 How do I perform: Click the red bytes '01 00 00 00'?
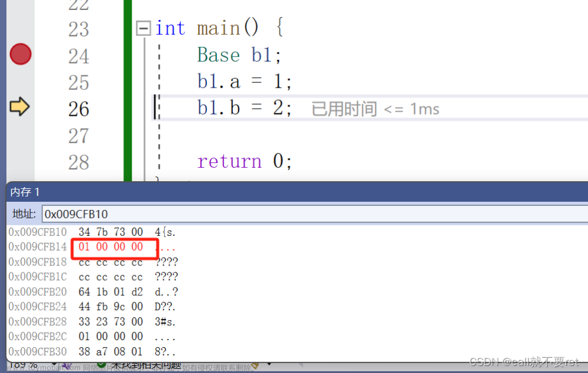click(111, 247)
